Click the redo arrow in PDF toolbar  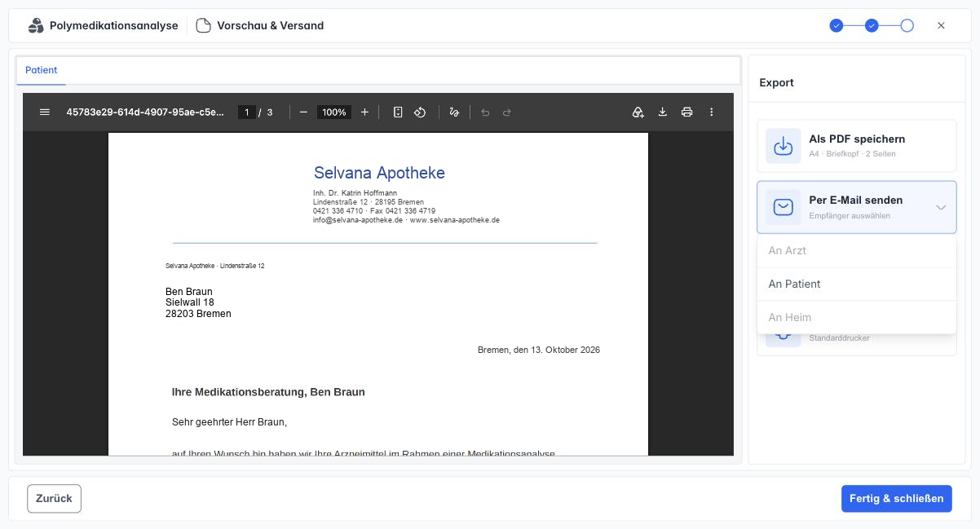click(x=506, y=112)
